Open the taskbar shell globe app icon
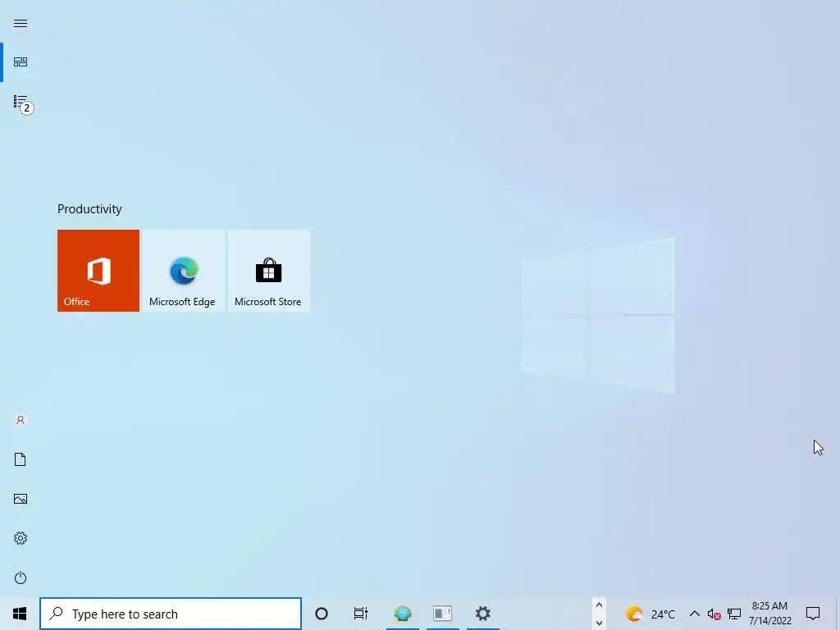 pos(402,614)
